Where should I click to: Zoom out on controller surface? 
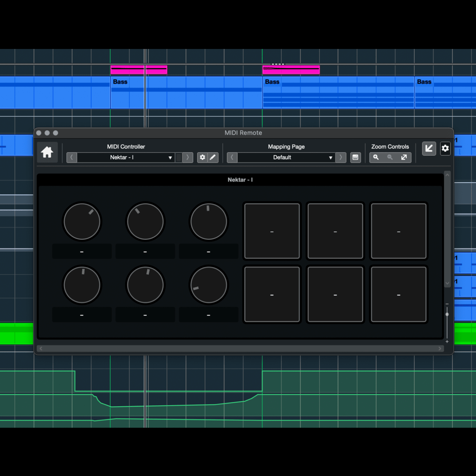pos(390,157)
